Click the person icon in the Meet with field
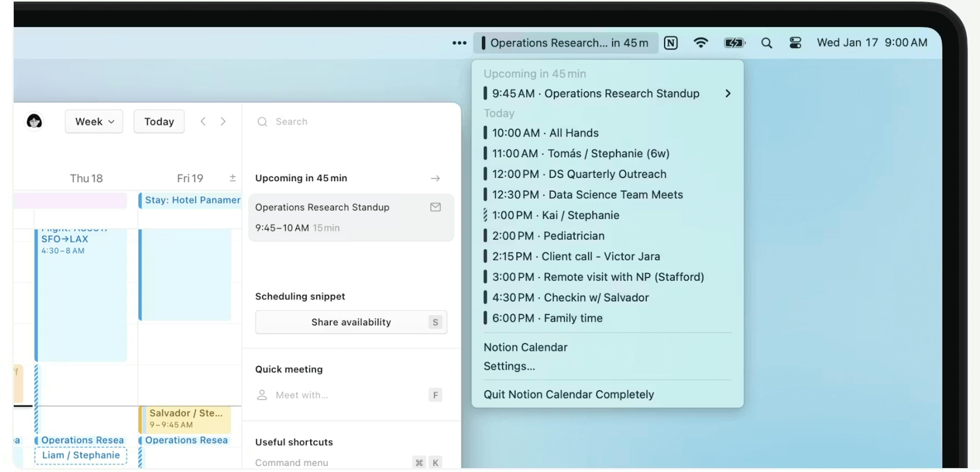Image resolution: width=980 pixels, height=472 pixels. pyautogui.click(x=262, y=395)
